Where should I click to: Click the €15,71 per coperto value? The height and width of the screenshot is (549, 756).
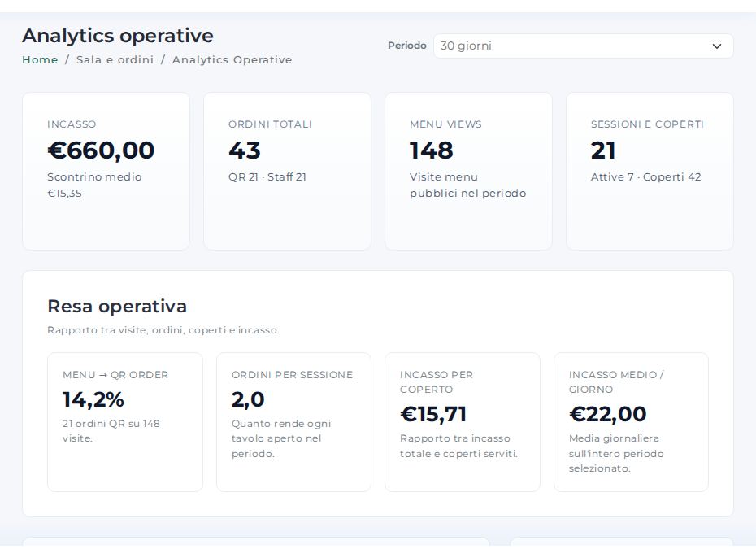click(433, 414)
